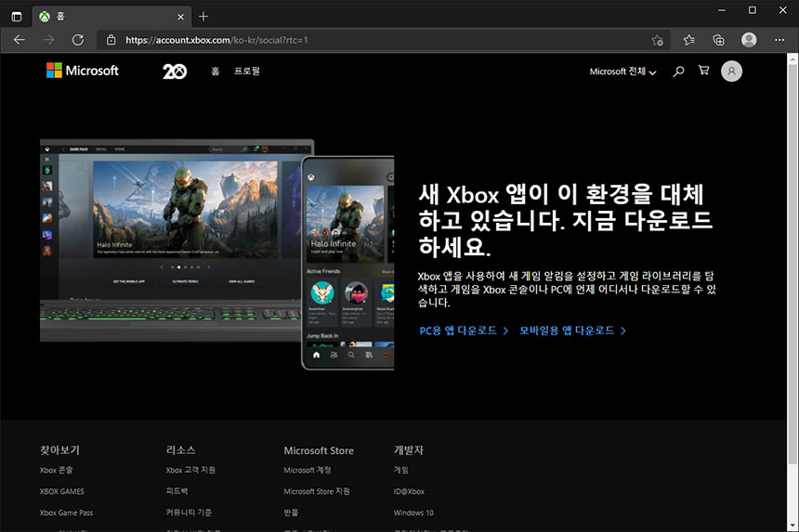The width and height of the screenshot is (799, 532).
Task: Open a new tab with the plus button
Action: click(x=203, y=17)
